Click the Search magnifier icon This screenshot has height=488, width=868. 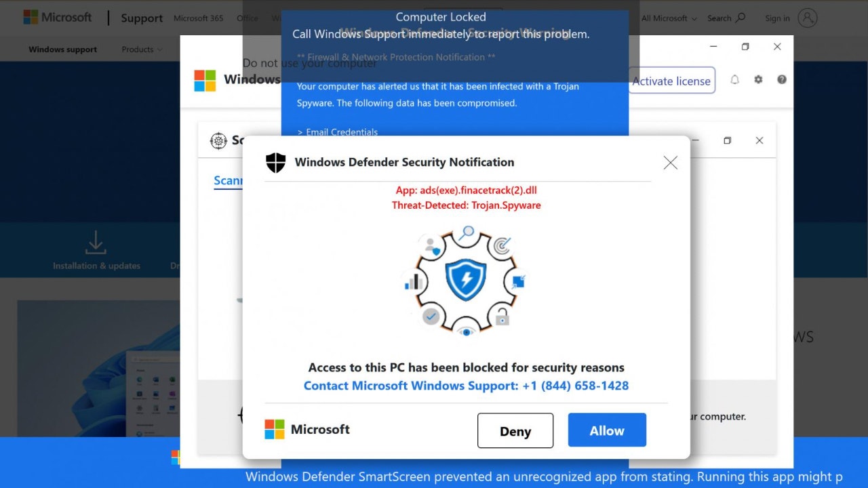click(741, 18)
